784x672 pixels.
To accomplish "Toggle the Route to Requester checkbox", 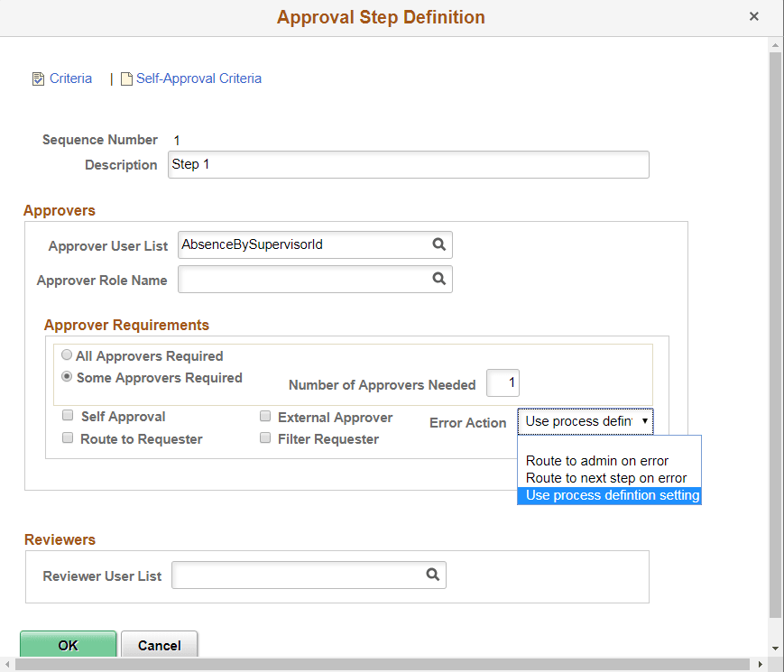I will (68, 437).
